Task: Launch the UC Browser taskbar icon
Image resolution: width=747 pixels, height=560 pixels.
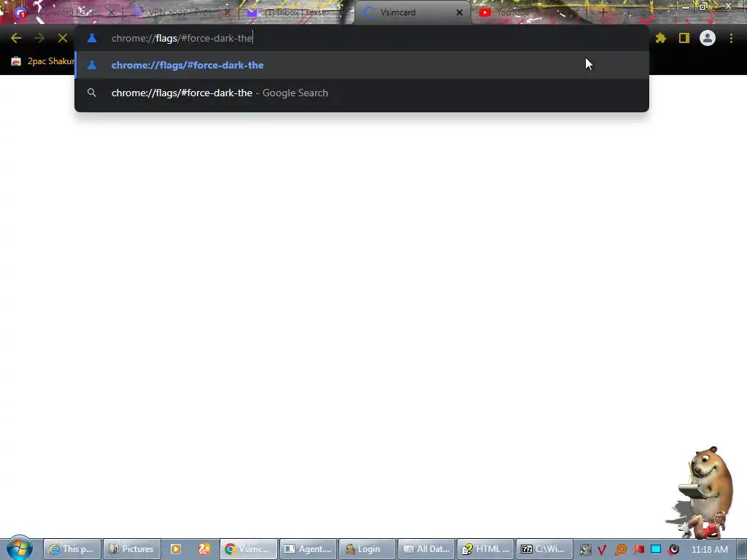Action: coord(204,549)
